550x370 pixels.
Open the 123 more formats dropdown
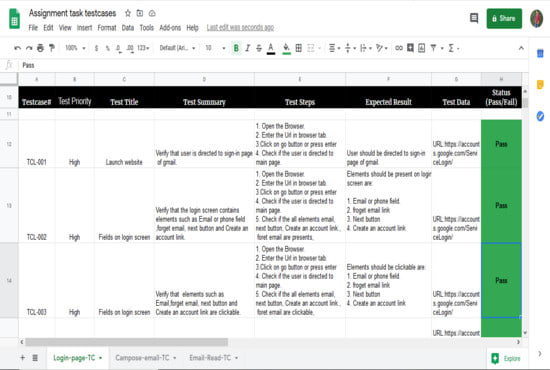pyautogui.click(x=143, y=48)
